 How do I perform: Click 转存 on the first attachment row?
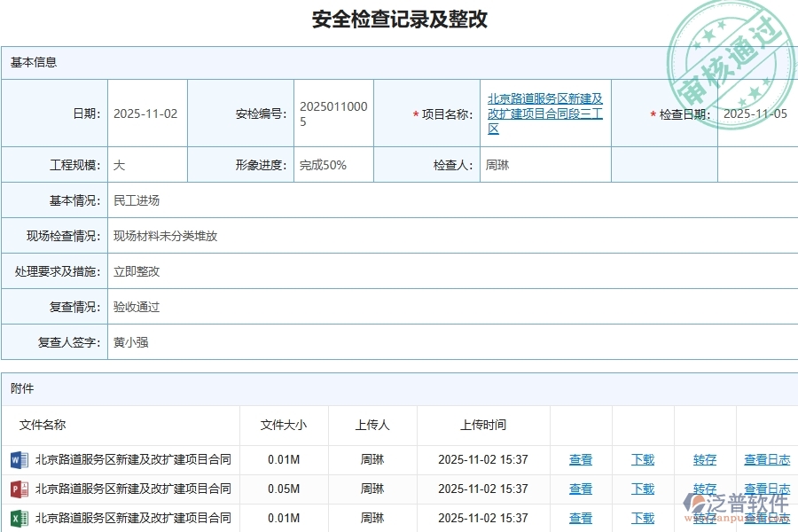pos(704,459)
